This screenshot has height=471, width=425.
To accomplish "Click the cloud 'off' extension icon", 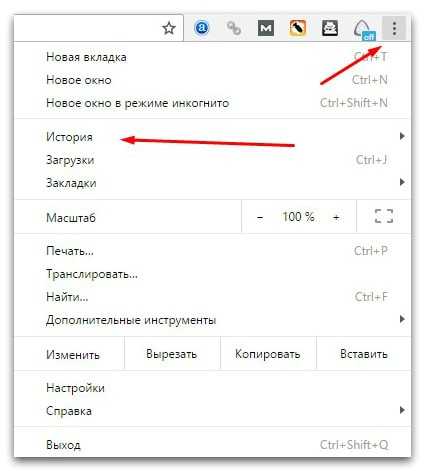I will click(364, 29).
